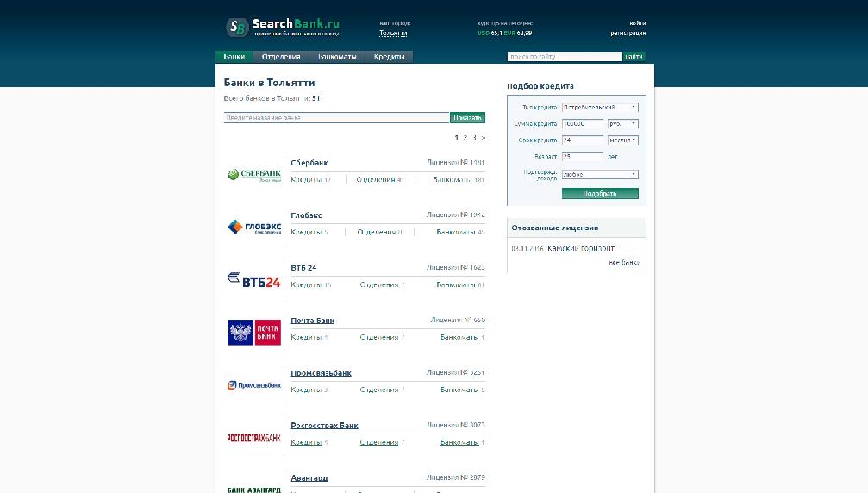Image resolution: width=868 pixels, height=493 pixels.
Task: Open the регистрация link
Action: tap(628, 34)
